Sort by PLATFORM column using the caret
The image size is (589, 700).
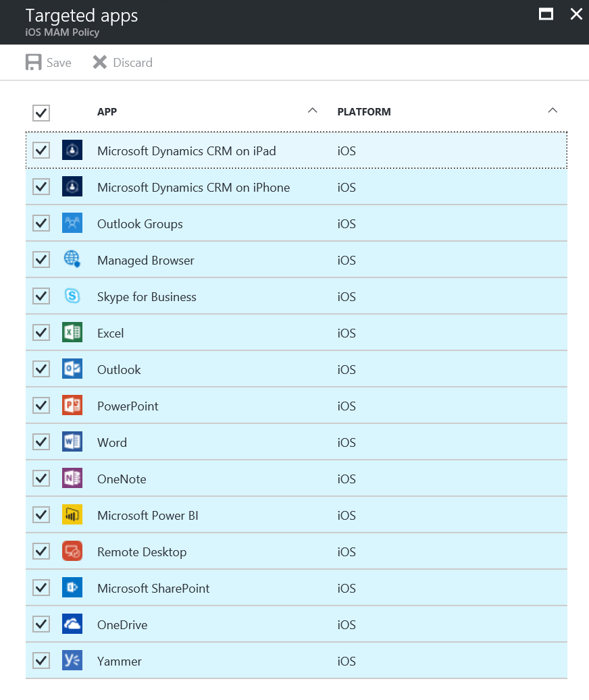[x=553, y=111]
